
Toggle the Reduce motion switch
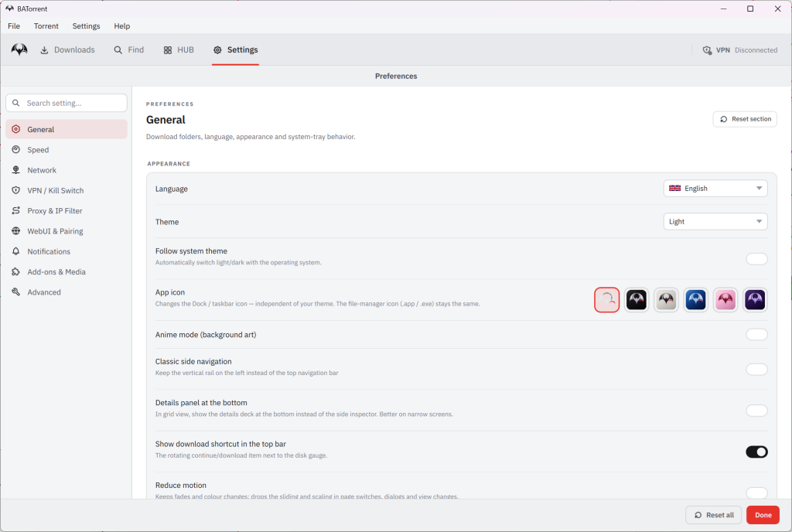pos(756,493)
